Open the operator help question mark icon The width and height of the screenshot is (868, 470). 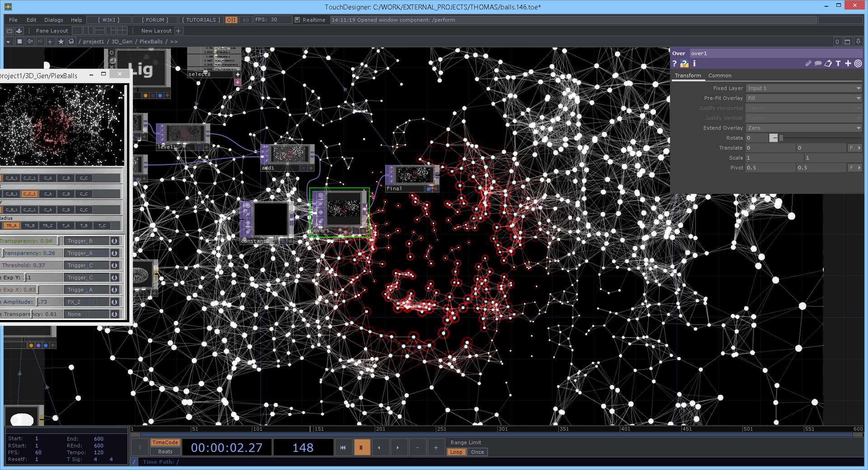pyautogui.click(x=675, y=64)
